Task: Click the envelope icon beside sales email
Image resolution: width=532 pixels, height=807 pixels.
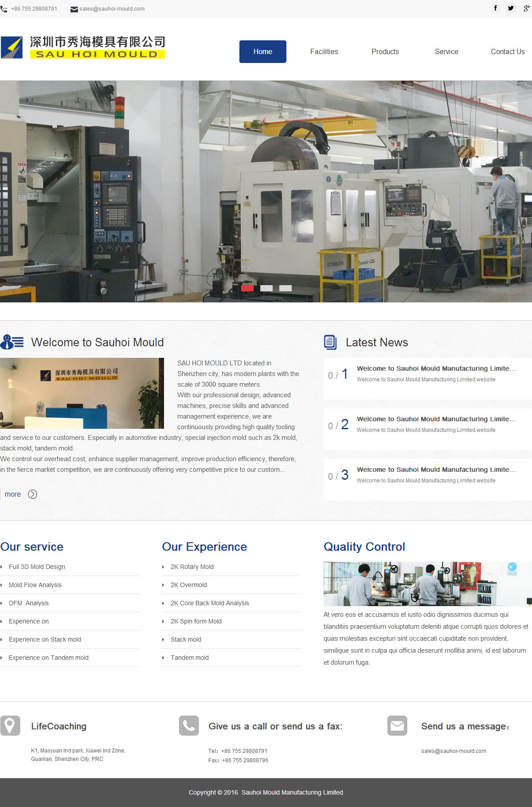Action: coord(74,9)
